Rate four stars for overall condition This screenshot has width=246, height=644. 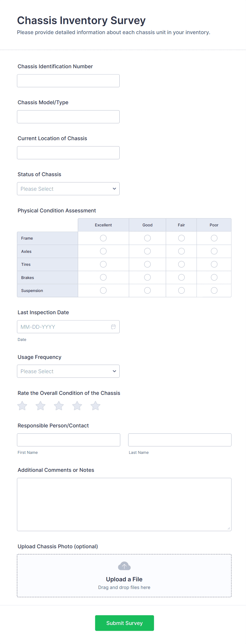77,406
